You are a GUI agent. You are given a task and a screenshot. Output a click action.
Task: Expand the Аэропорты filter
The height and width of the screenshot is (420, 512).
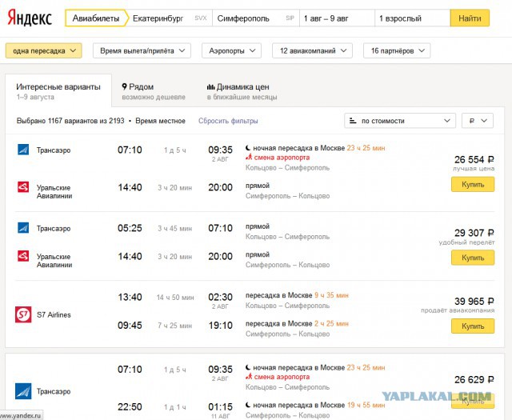(231, 51)
